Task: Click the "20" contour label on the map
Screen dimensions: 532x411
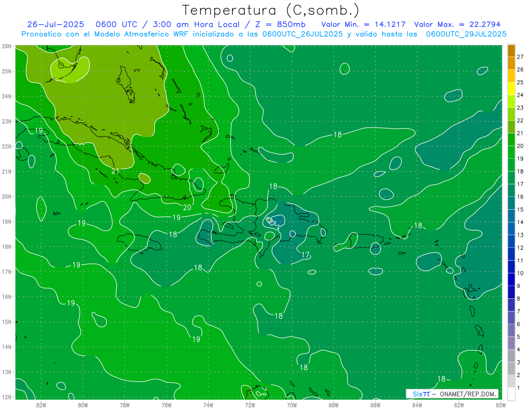Action: pos(187,207)
